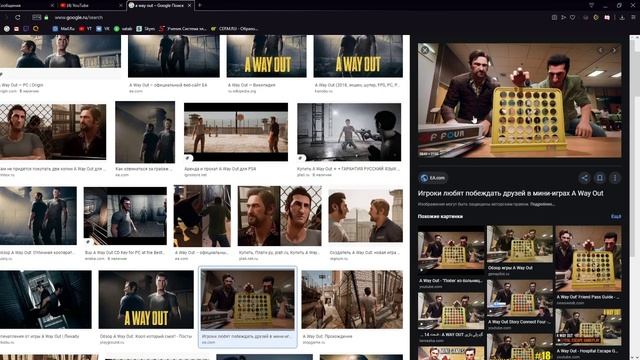640x360 pixels.
Task: Close the YouTube tab
Action: (x=121, y=5)
